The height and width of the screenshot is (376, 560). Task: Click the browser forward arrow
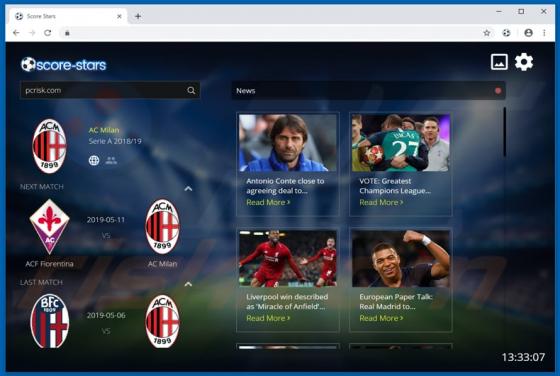(32, 33)
